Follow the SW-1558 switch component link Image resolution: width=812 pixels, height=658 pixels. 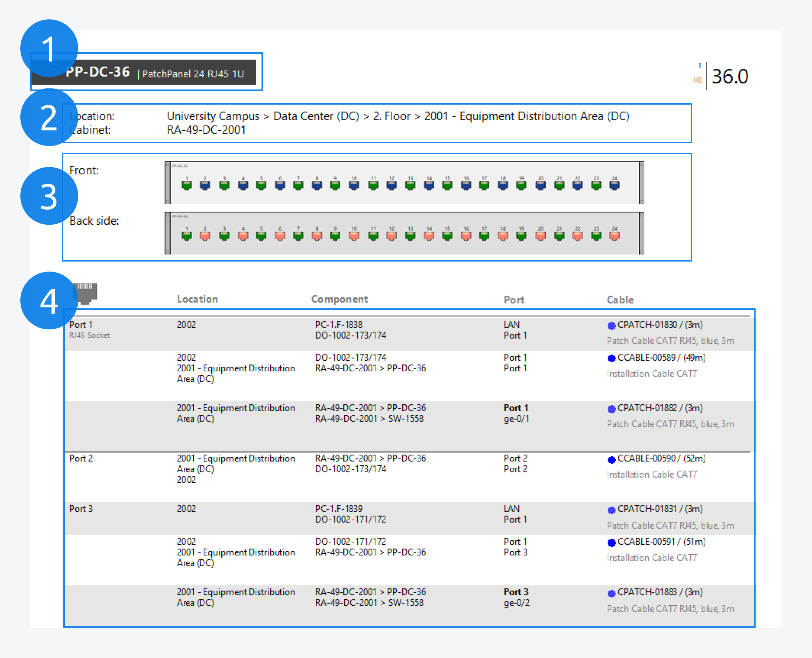point(406,418)
